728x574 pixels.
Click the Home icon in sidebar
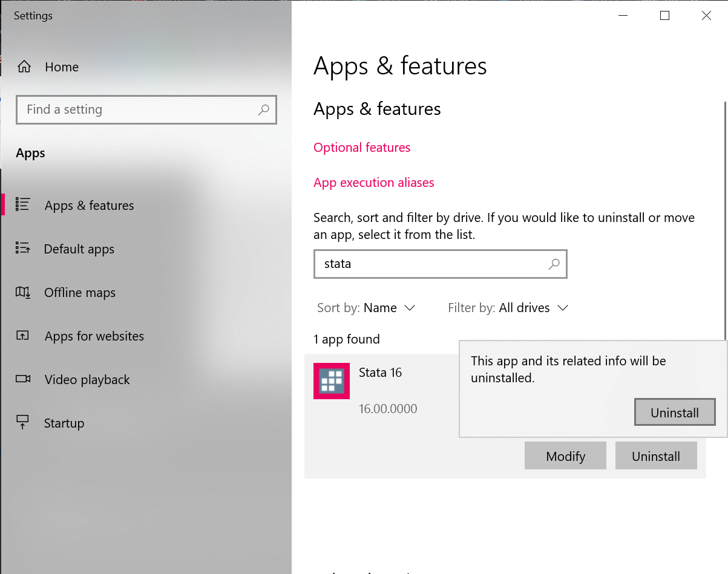pos(24,67)
